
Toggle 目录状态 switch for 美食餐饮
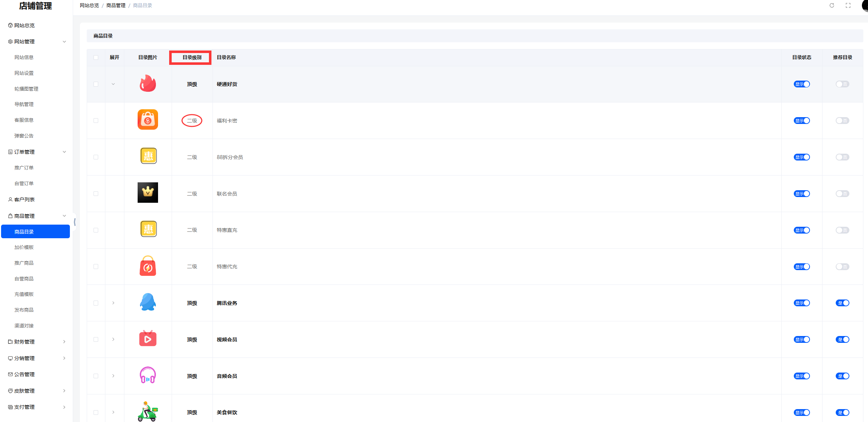[x=802, y=412]
